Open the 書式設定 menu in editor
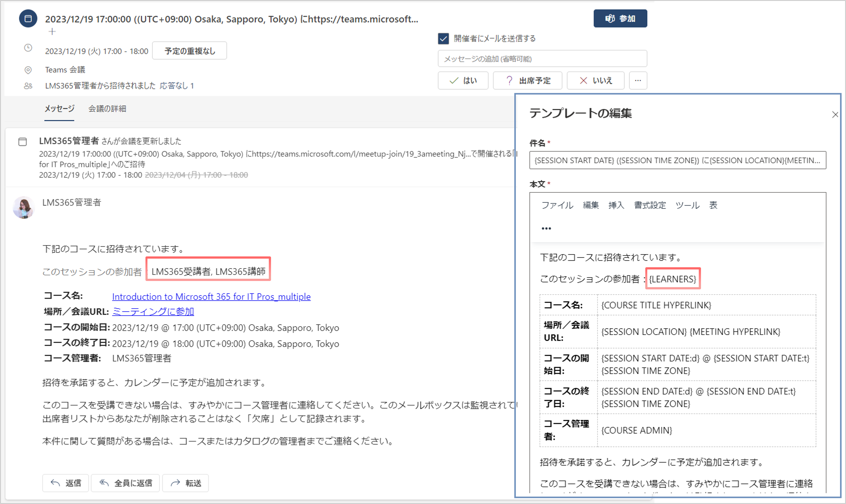846x504 pixels. (x=650, y=205)
